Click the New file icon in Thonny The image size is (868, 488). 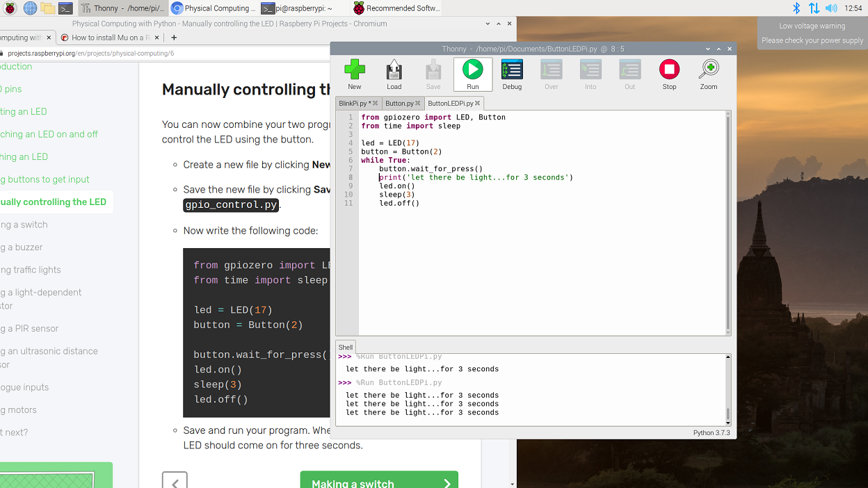[355, 74]
